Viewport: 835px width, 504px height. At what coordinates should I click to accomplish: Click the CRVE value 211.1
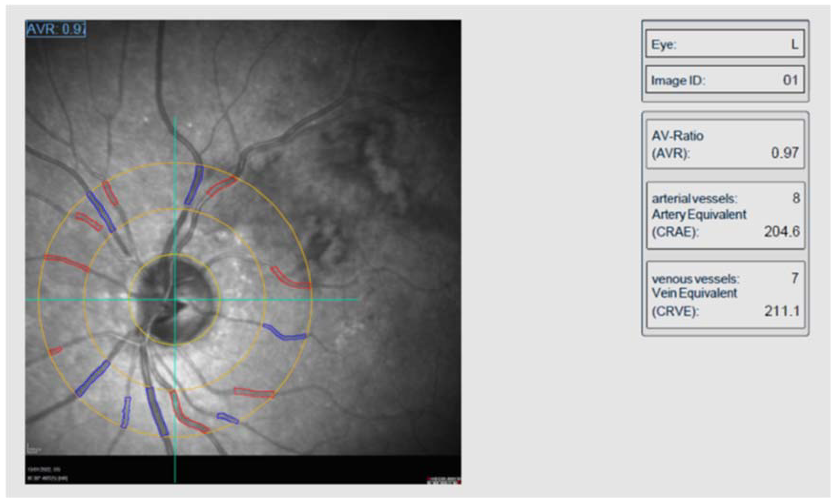pos(781,311)
